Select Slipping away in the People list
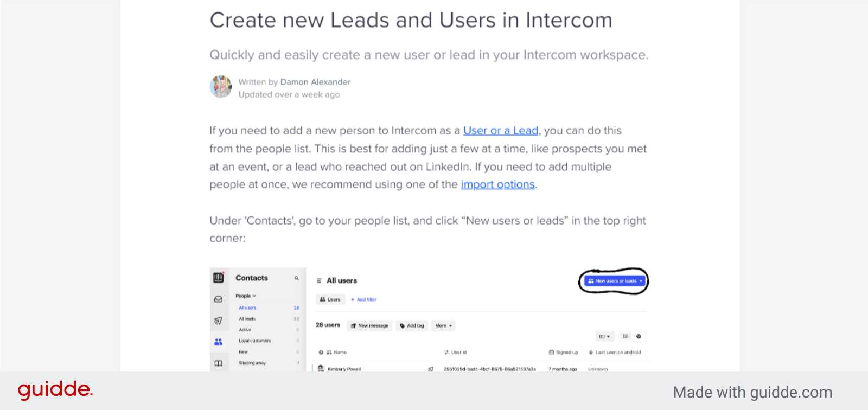The width and height of the screenshot is (868, 410). tap(252, 363)
